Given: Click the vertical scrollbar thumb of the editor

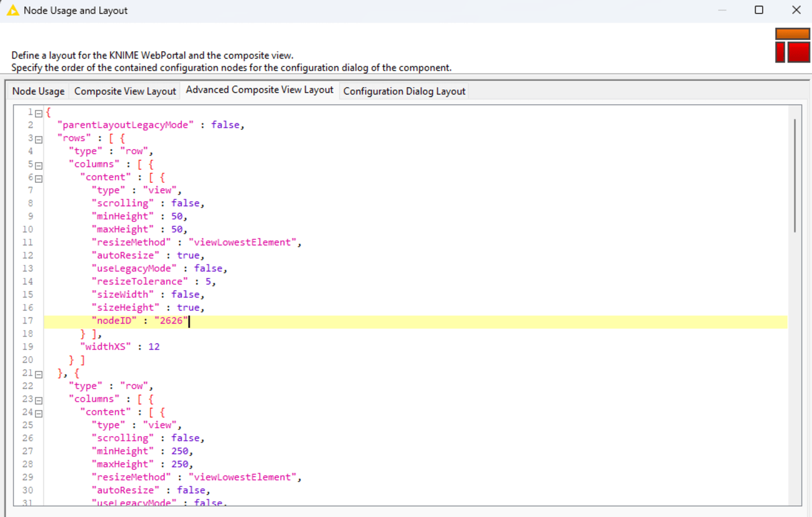Looking at the screenshot, I should pos(795,176).
